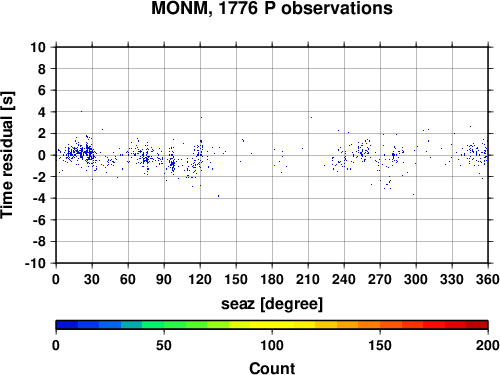Click the plot title MONM, 1776 P observations
500x375 pixels.
(272, 8)
